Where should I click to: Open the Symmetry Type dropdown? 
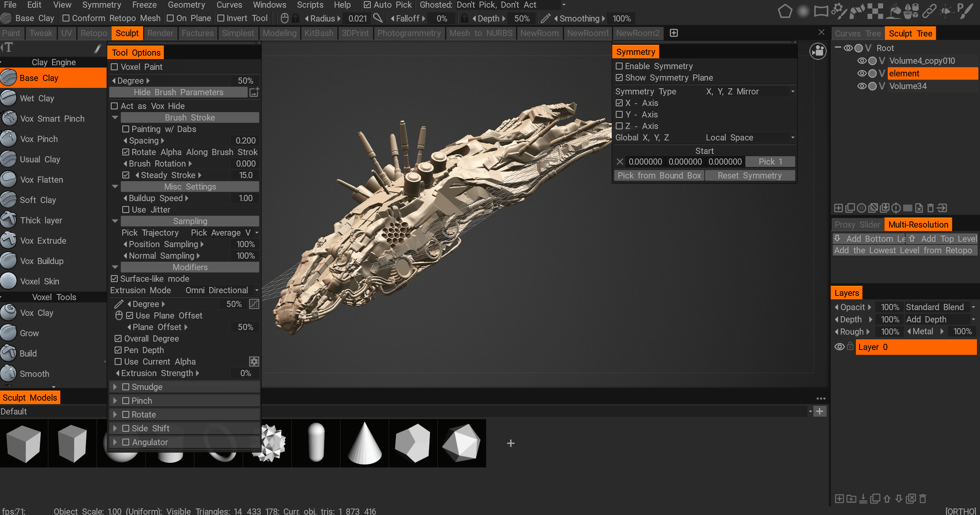pos(750,91)
